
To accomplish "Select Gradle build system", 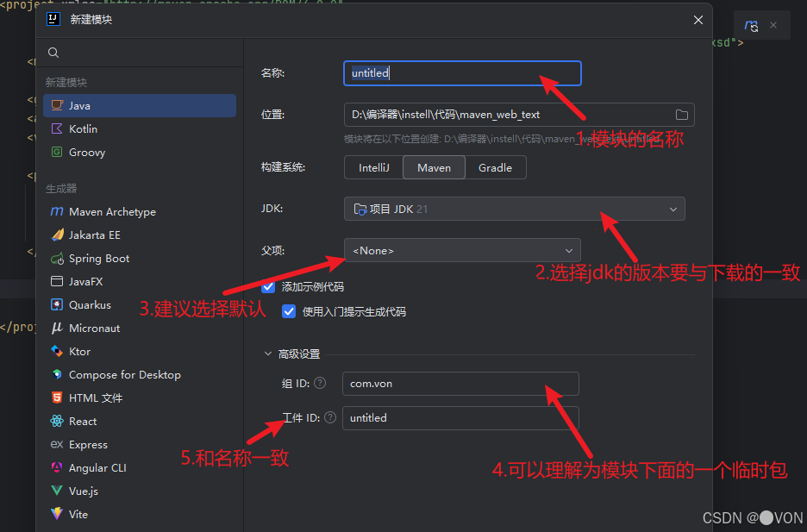I will click(x=495, y=168).
